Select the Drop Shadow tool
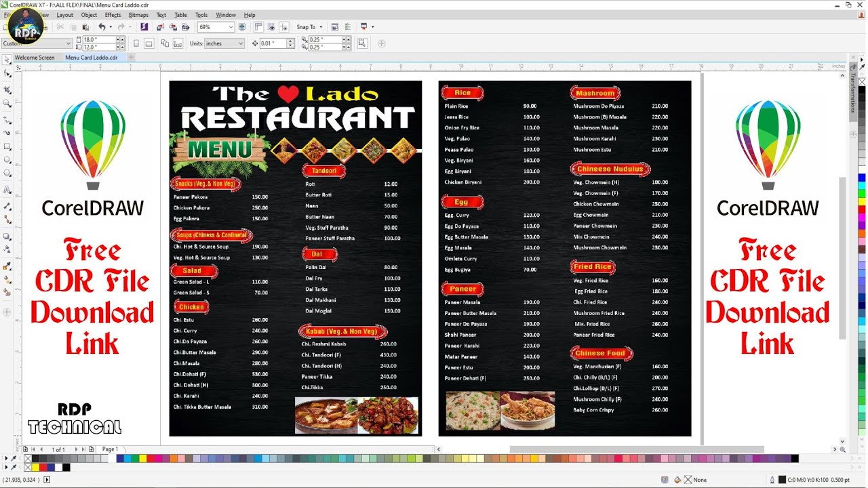The image size is (868, 488). 7,237
